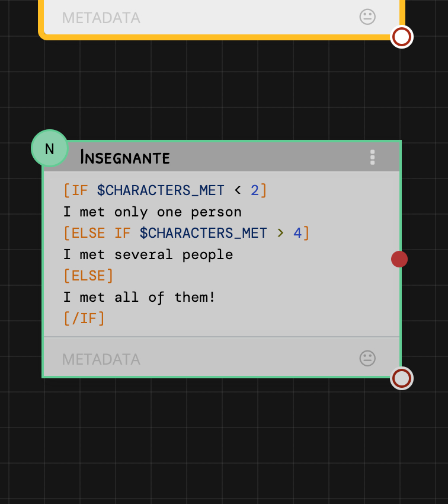Click the [ELSE IF keyword in the condition

coord(98,233)
